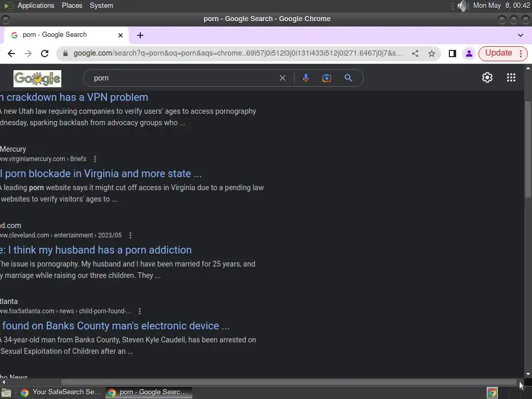
Task: Clear the search box text
Action: coord(282,78)
